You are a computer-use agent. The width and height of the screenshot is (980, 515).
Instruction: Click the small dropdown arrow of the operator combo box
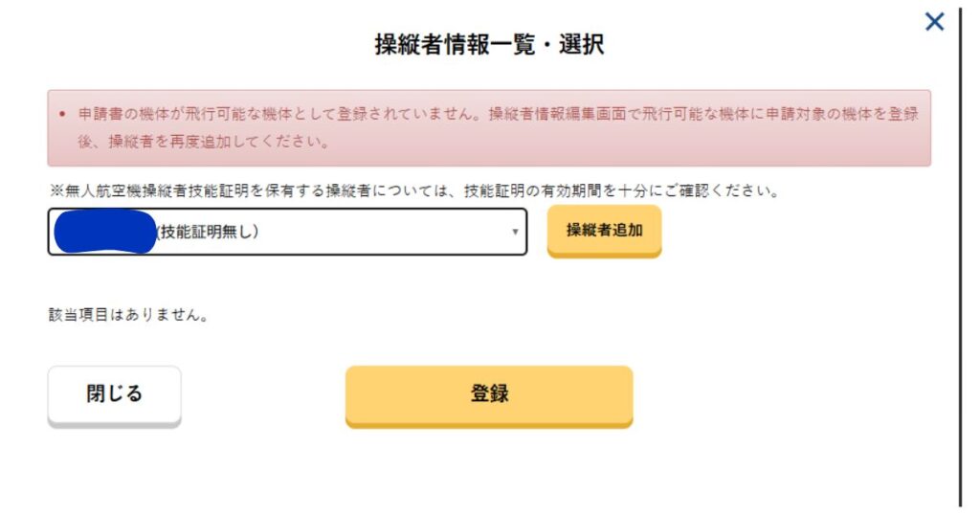pyautogui.click(x=515, y=232)
